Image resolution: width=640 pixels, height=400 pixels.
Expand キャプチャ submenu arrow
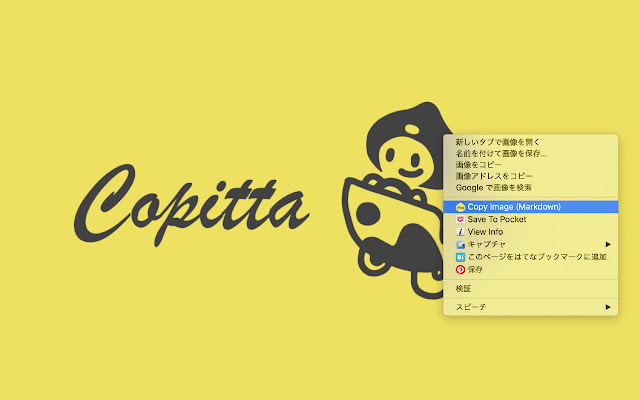[608, 244]
